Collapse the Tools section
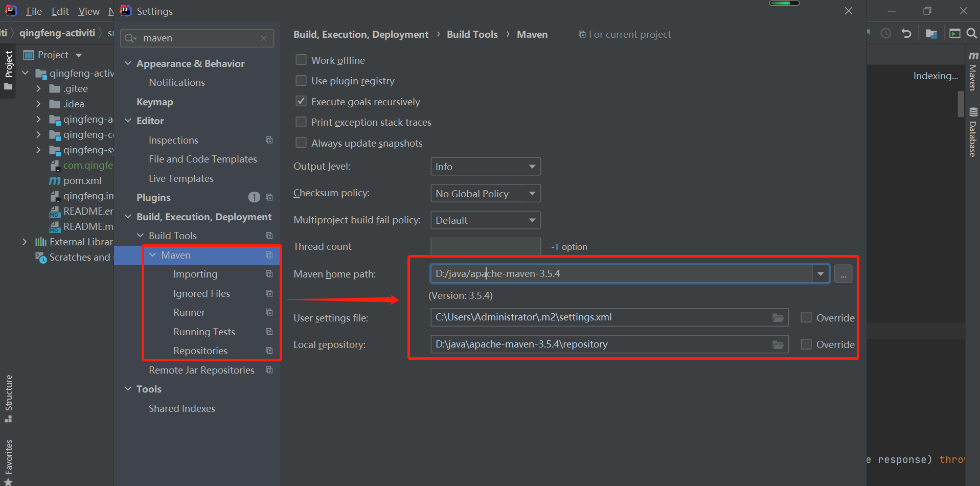 (128, 389)
